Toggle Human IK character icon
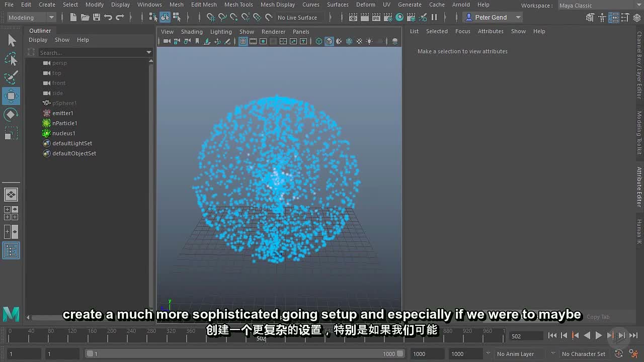Viewport: 644px width, 362px height. [602, 18]
